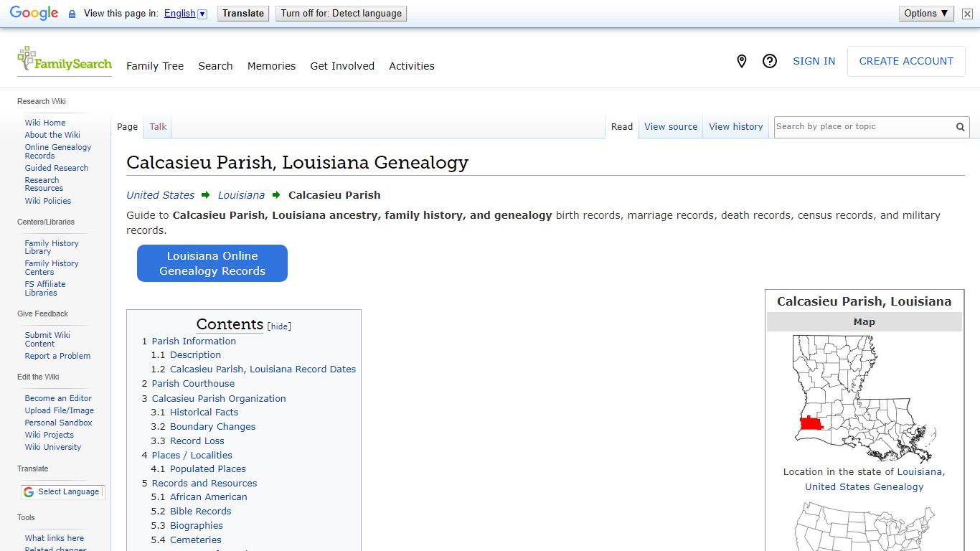Jump to Records and Resources
This screenshot has width=980, height=551.
pos(204,484)
